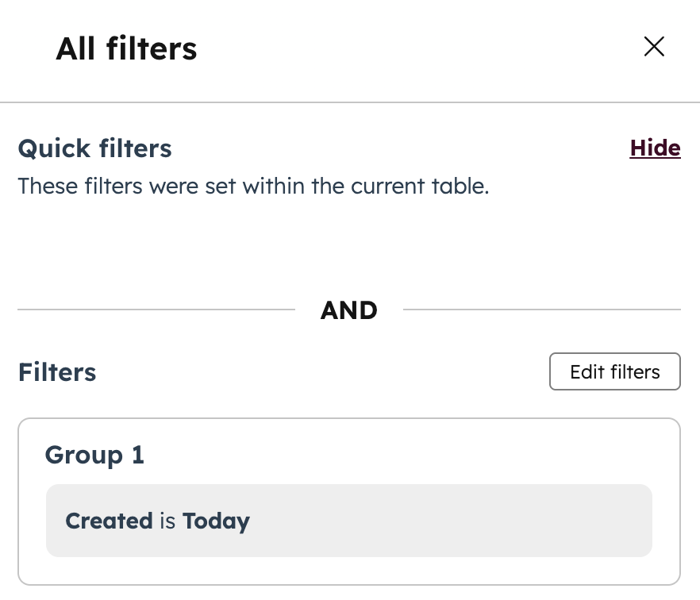
Task: Click the Hide link above Quick filters text
Action: [655, 148]
